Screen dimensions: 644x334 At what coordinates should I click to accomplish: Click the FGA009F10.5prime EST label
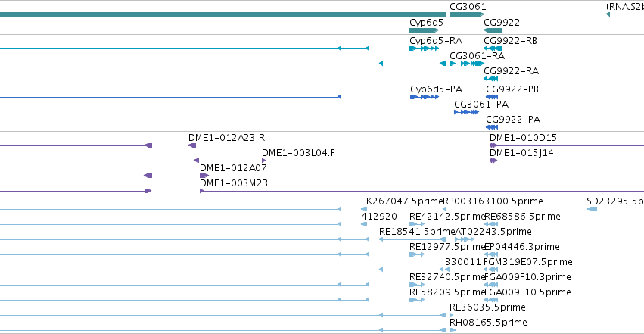527,292
